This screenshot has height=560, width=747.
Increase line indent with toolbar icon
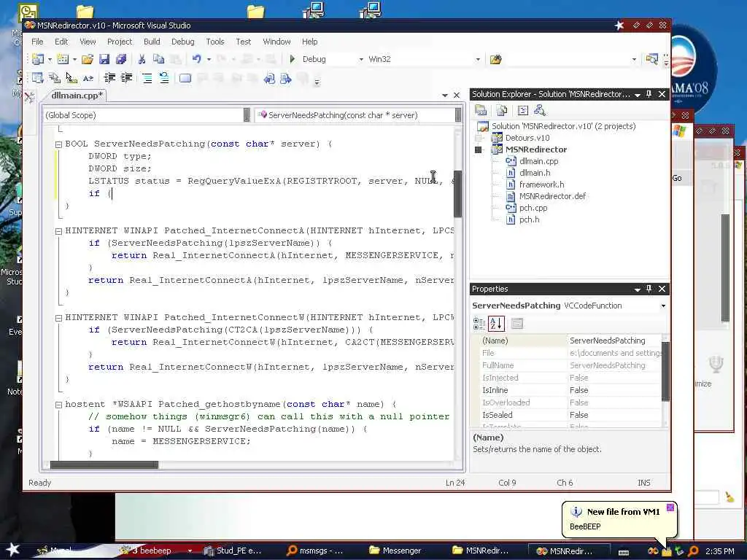point(126,78)
